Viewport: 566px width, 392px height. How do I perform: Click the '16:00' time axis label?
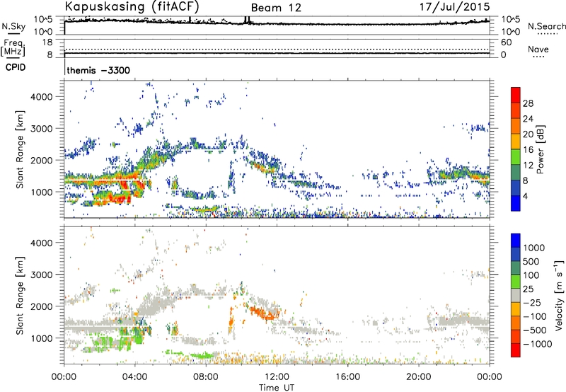click(347, 377)
